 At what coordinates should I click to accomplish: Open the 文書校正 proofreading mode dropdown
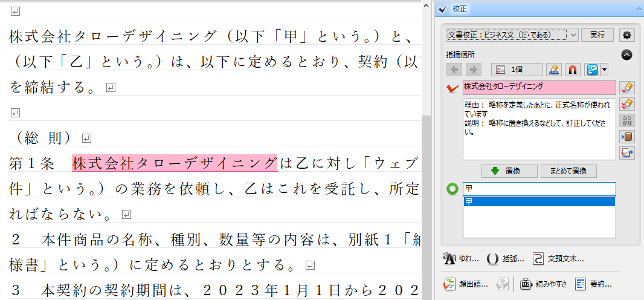[512, 35]
